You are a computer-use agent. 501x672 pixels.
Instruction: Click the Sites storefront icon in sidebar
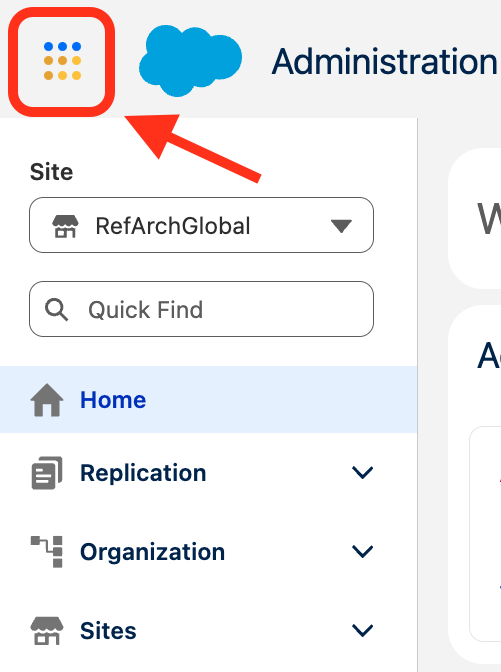coord(47,630)
